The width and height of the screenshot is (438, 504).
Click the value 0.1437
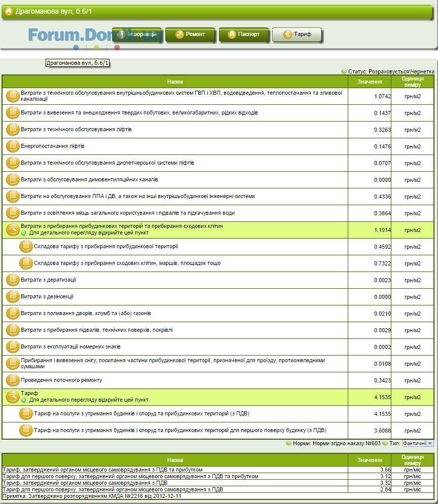382,113
